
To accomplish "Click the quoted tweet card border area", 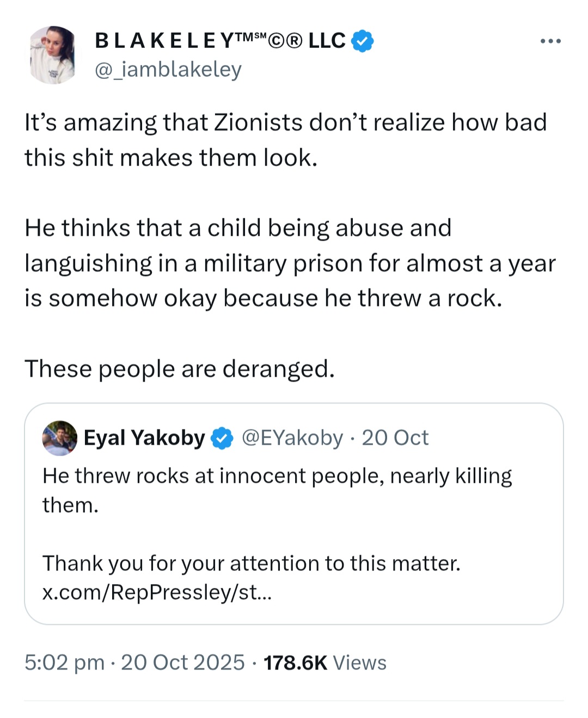I will pos(294,514).
